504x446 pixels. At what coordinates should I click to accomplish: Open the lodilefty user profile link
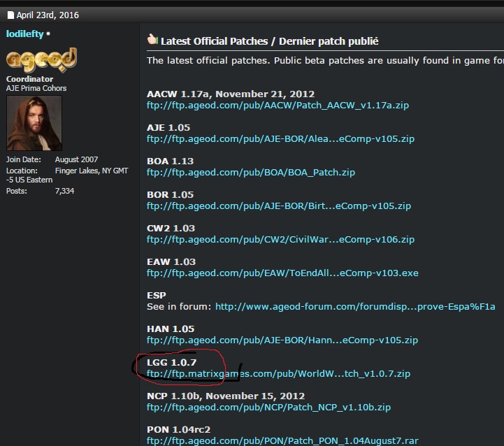pyautogui.click(x=25, y=33)
